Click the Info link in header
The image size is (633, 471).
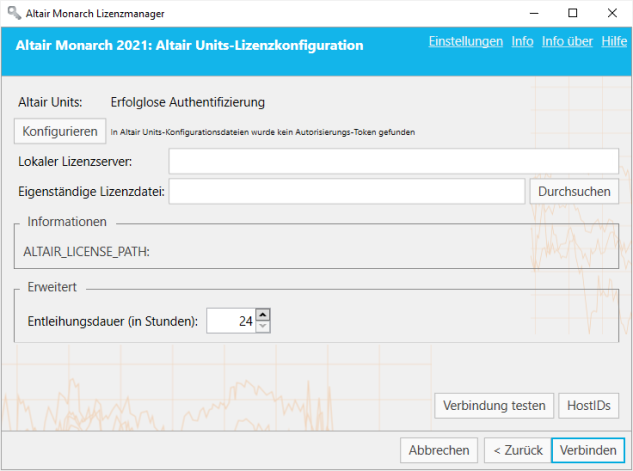(x=522, y=42)
